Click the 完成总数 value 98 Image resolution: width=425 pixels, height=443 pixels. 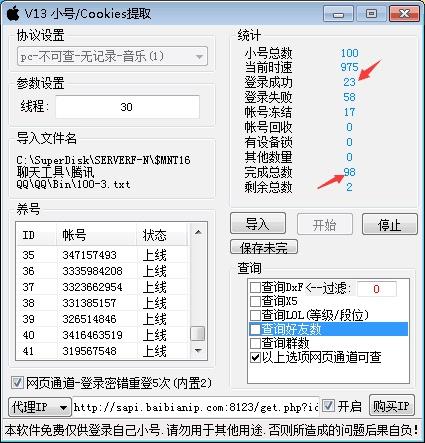(x=349, y=172)
